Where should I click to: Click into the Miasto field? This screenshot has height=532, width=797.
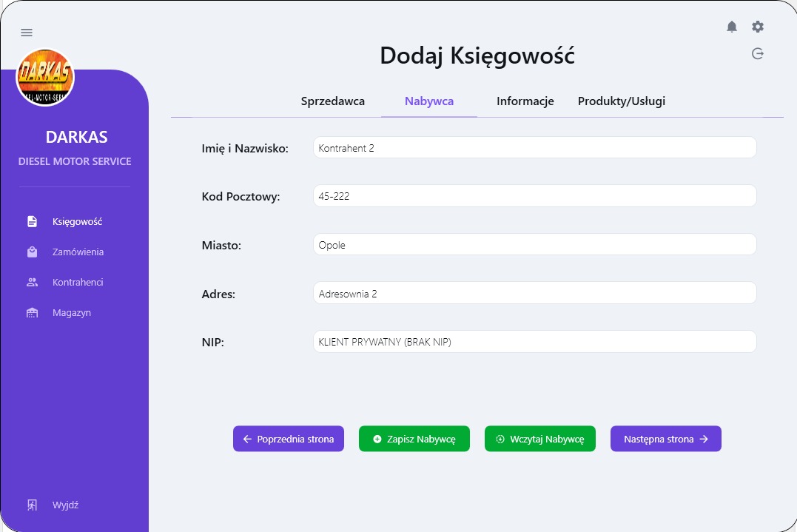[x=535, y=244]
